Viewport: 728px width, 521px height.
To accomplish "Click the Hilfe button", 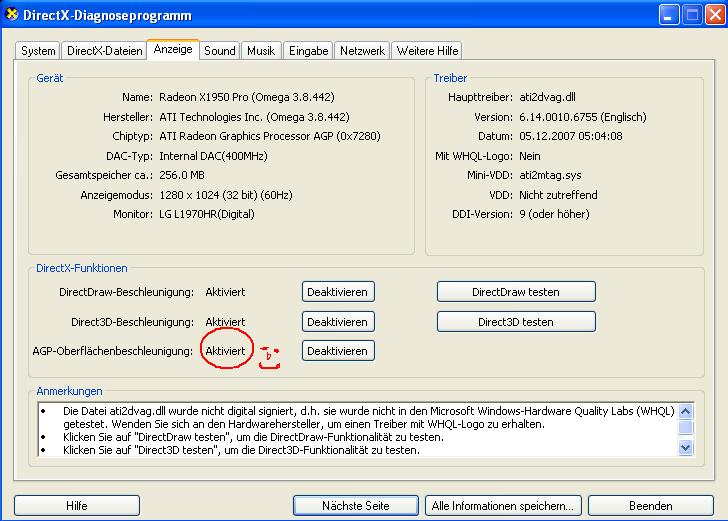I will coord(77,505).
